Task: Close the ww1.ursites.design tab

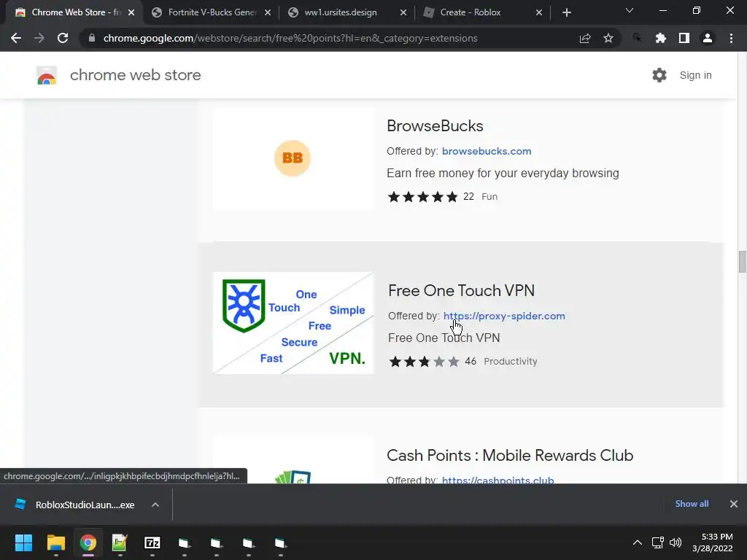Action: coord(403,12)
